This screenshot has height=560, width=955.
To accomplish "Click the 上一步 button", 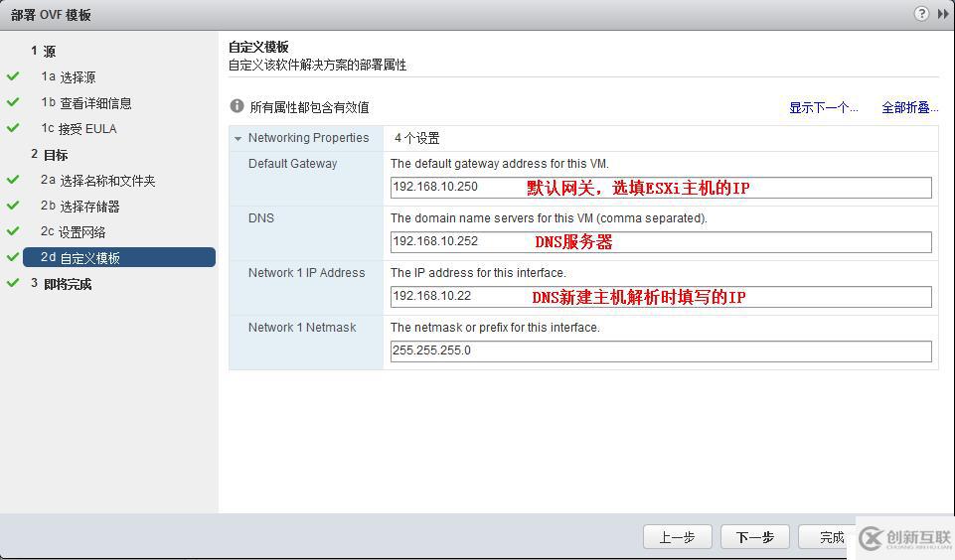I will (678, 537).
